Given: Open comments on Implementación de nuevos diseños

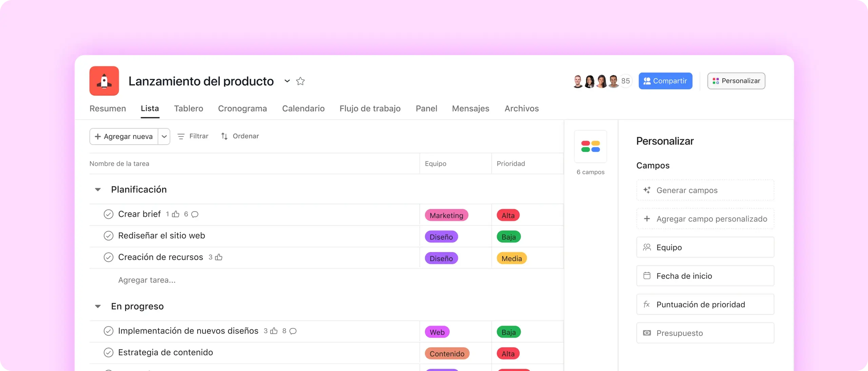Looking at the screenshot, I should pos(293,331).
